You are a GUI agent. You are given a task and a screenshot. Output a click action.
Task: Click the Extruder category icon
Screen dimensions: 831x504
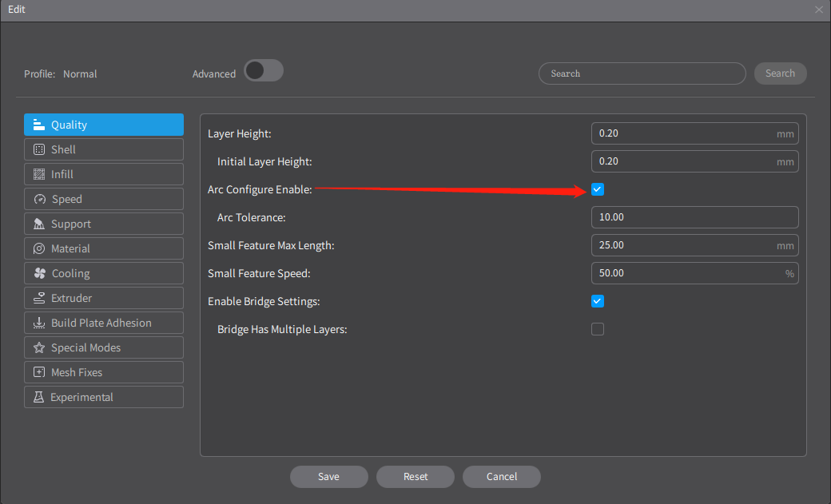pos(38,298)
